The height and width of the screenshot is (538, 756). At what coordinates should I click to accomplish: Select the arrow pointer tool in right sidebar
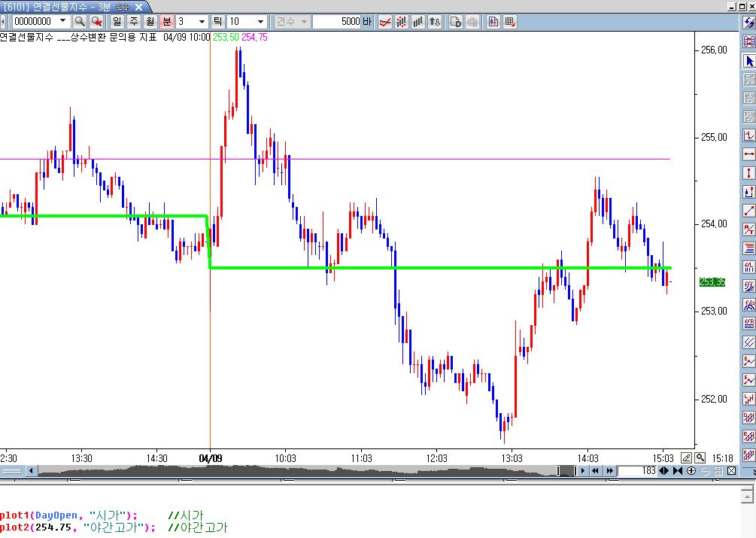(x=748, y=60)
